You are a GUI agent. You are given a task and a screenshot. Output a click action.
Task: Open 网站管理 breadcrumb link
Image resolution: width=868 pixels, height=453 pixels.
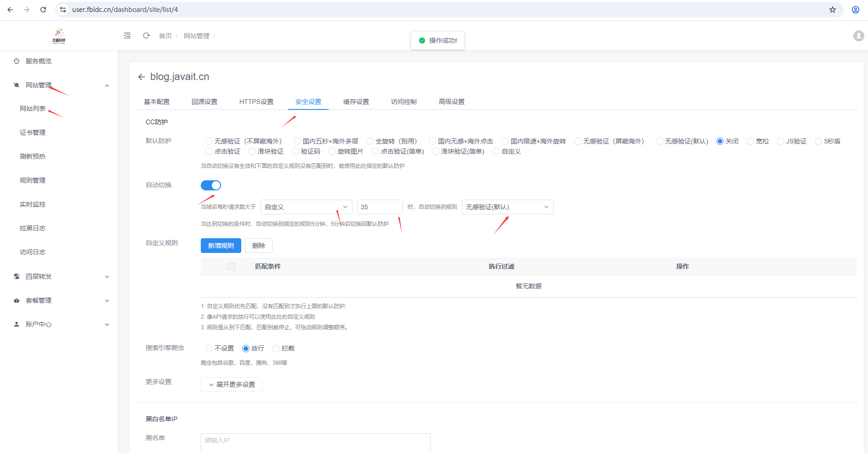[197, 36]
